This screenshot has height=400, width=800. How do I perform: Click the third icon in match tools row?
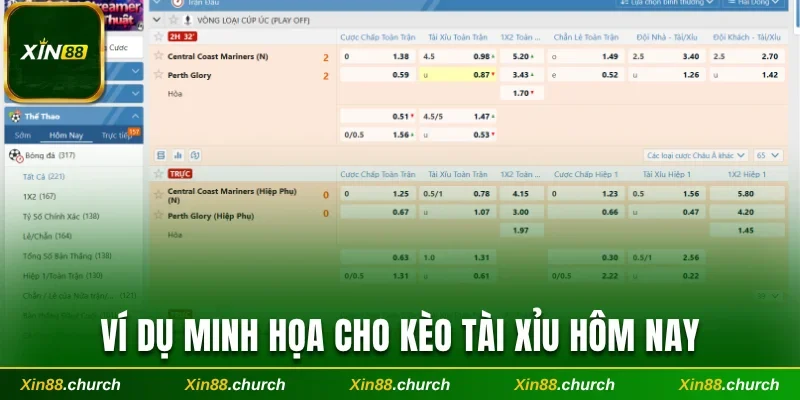[x=196, y=155]
